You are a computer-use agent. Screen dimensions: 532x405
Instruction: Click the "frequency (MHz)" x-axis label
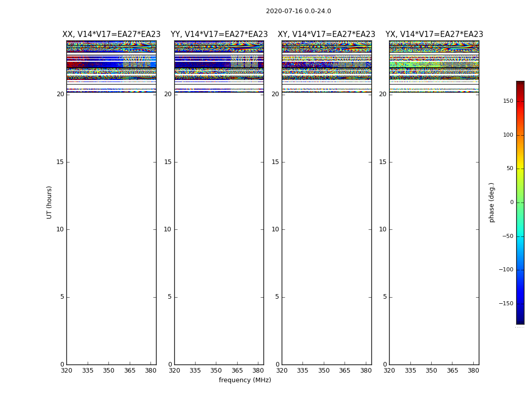pos(245,380)
